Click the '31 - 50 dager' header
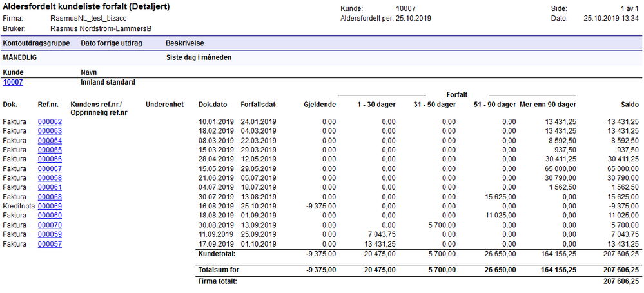Screen dimensions: 644x293 [x=434, y=105]
